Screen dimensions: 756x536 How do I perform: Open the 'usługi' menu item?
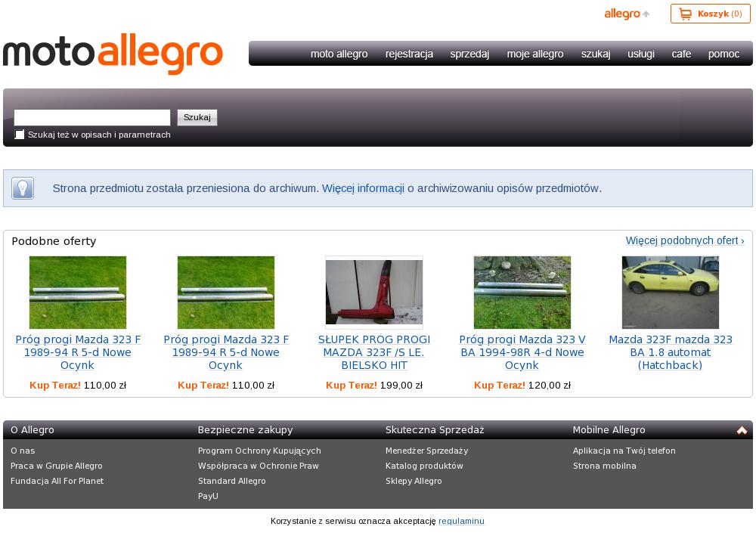[641, 54]
